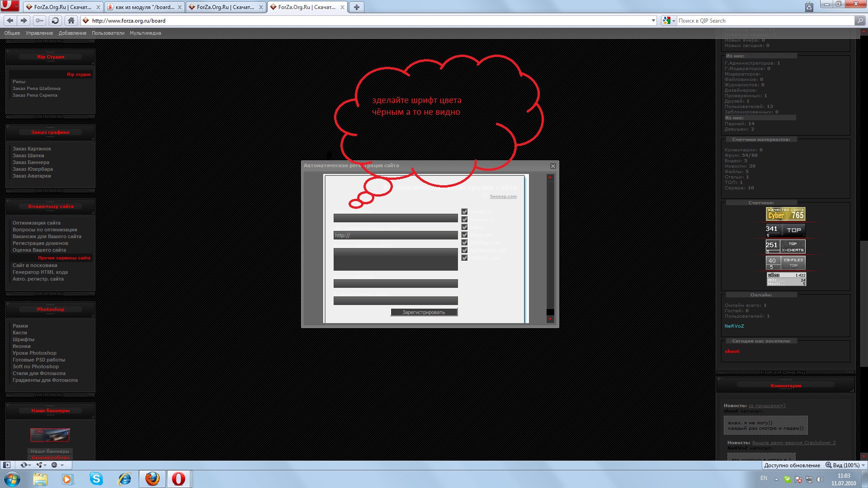Click the browser reload button
868x488 pixels.
point(55,20)
